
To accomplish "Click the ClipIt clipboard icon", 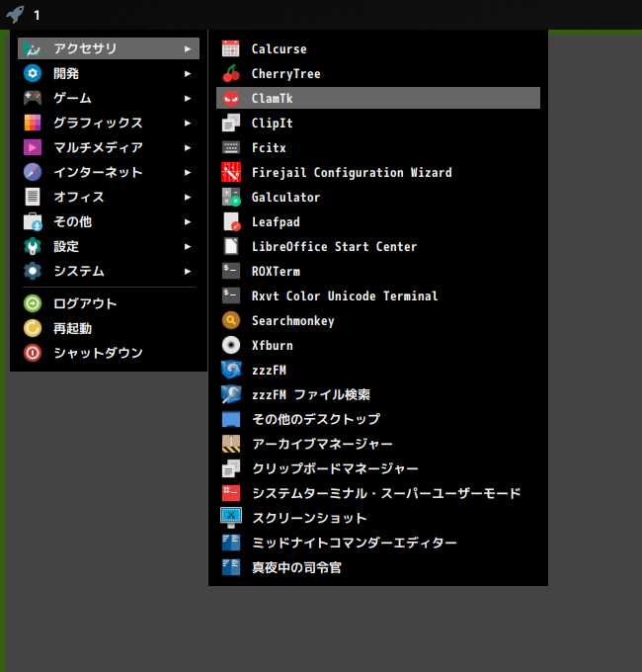I will click(x=231, y=123).
